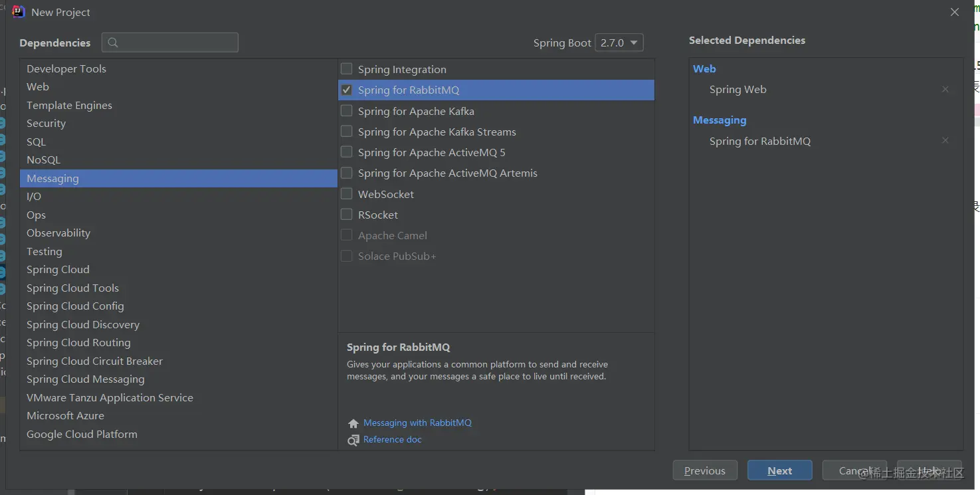Image resolution: width=980 pixels, height=495 pixels.
Task: Select the Developer Tools category
Action: [x=179, y=68]
